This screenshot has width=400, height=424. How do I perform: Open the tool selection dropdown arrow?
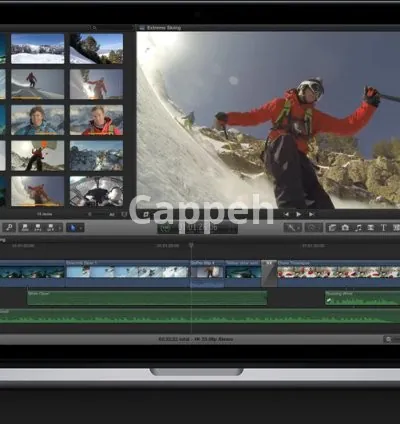tap(81, 228)
